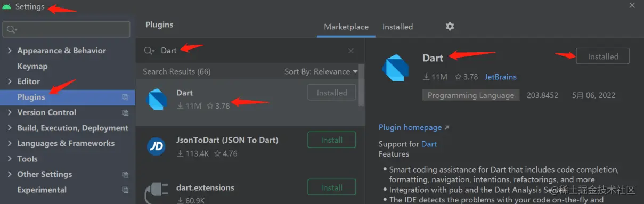Select dart.extensions plugin title

point(205,187)
